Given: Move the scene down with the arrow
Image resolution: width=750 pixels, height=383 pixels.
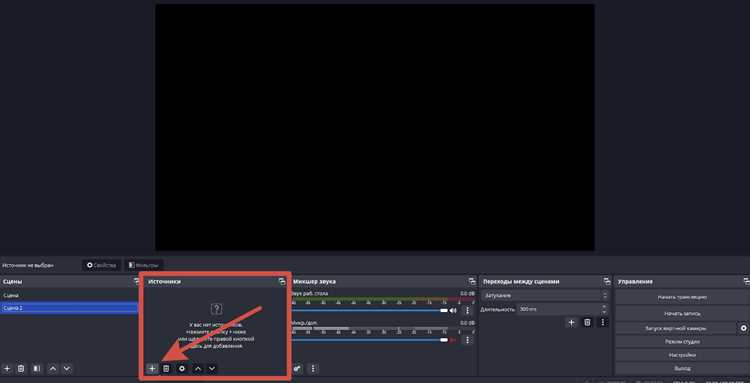Looking at the screenshot, I should click(67, 369).
